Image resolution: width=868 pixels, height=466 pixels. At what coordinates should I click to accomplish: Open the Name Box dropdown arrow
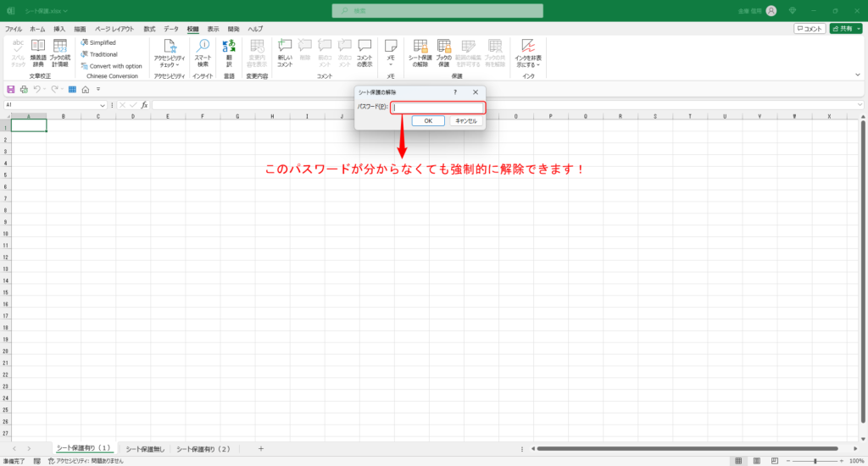point(103,104)
